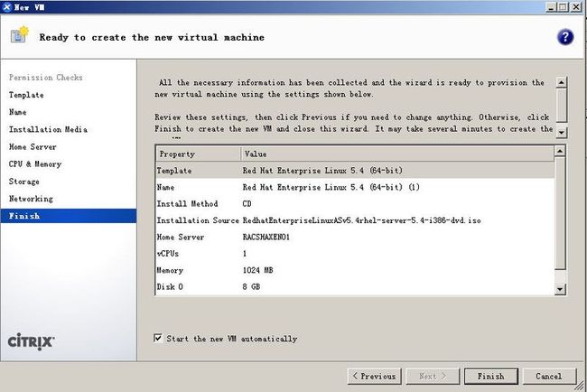Switch to the CPU & Memory step
The width and height of the screenshot is (587, 392).
coord(35,164)
